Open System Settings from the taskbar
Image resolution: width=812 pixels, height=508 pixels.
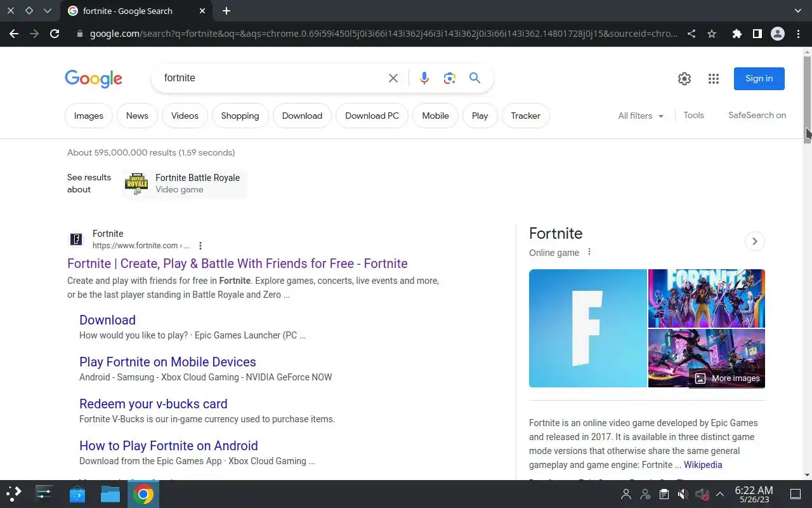(x=44, y=493)
